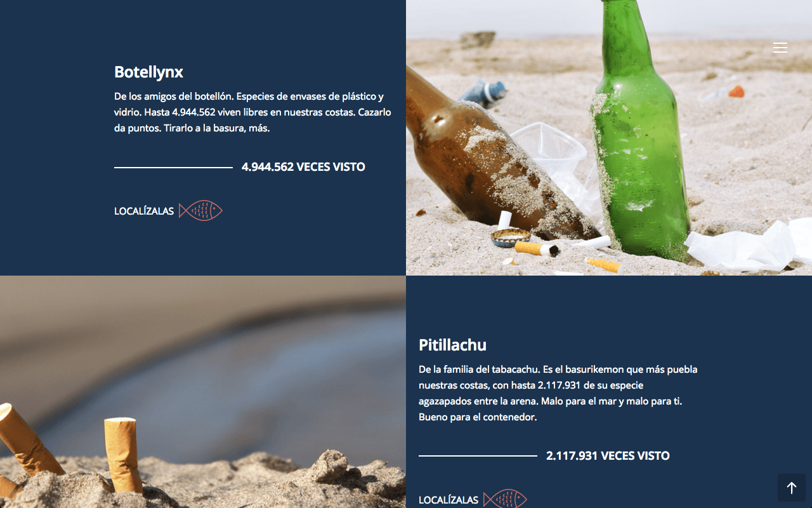Click the 2.117.931 VECES VISTO counter
The width and height of the screenshot is (812, 508).
coord(608,456)
